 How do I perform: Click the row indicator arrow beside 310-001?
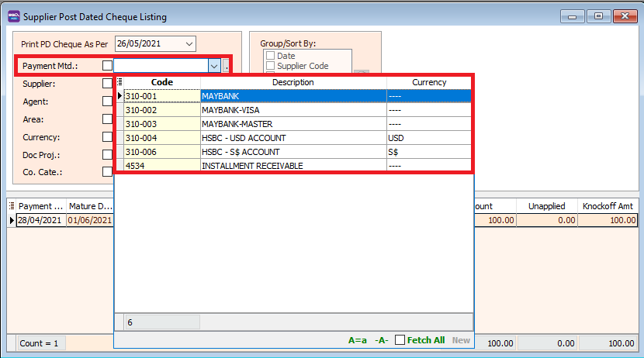119,96
